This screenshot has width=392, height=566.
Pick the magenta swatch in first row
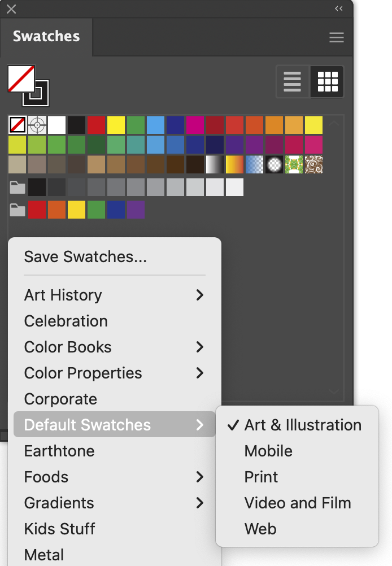[195, 125]
